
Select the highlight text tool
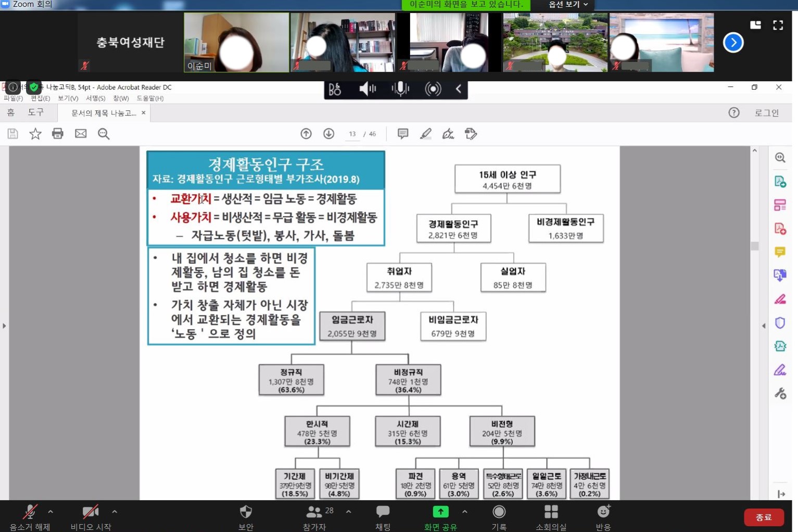(426, 134)
